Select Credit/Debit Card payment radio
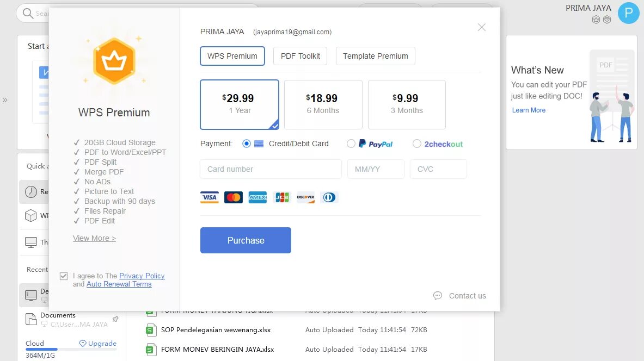Screen dimensions: 644x361 click(247, 144)
